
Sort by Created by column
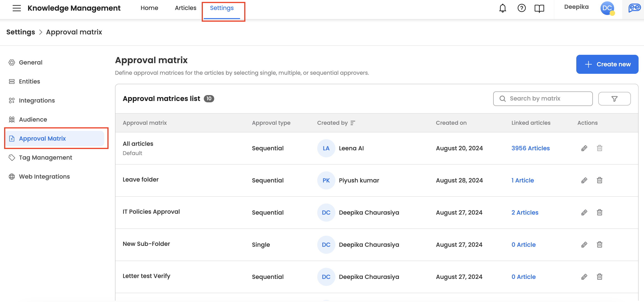(x=353, y=123)
